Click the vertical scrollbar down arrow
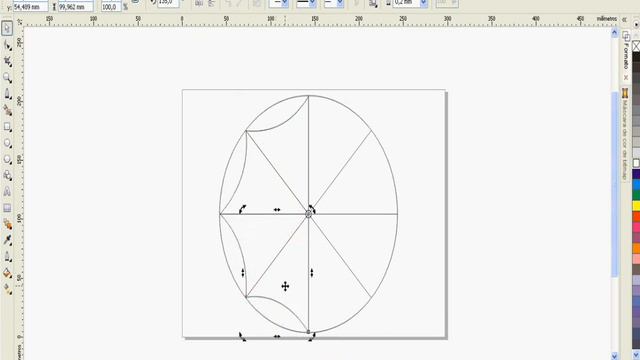The height and width of the screenshot is (360, 640). click(x=615, y=356)
